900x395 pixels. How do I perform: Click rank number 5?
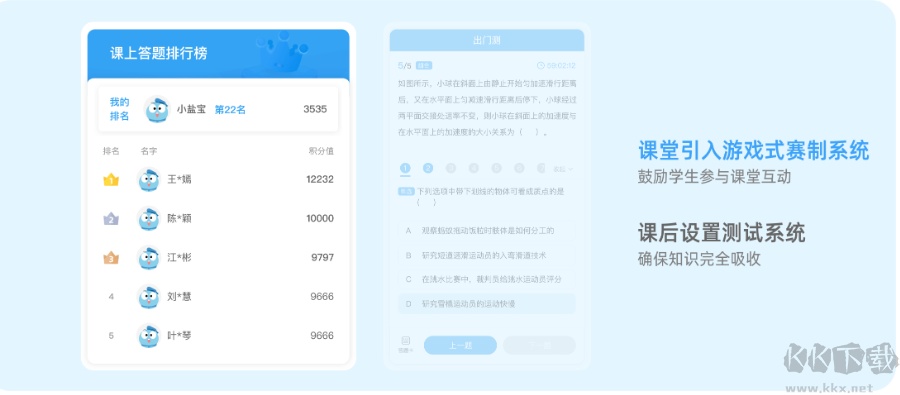coord(111,336)
